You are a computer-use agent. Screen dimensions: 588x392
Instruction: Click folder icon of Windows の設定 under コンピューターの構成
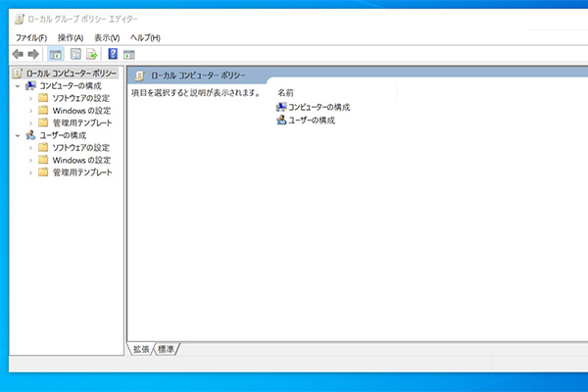[43, 111]
